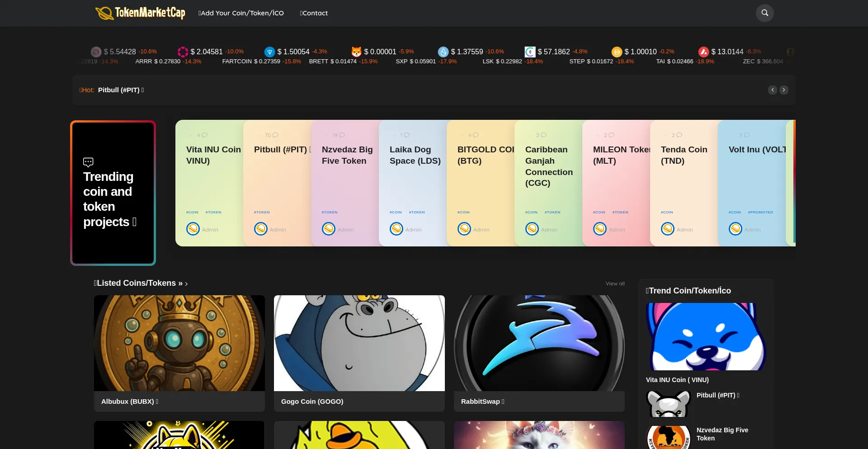Click the Avalanche red ticker coin icon
Image resolution: width=868 pixels, height=449 pixels.
click(x=703, y=52)
